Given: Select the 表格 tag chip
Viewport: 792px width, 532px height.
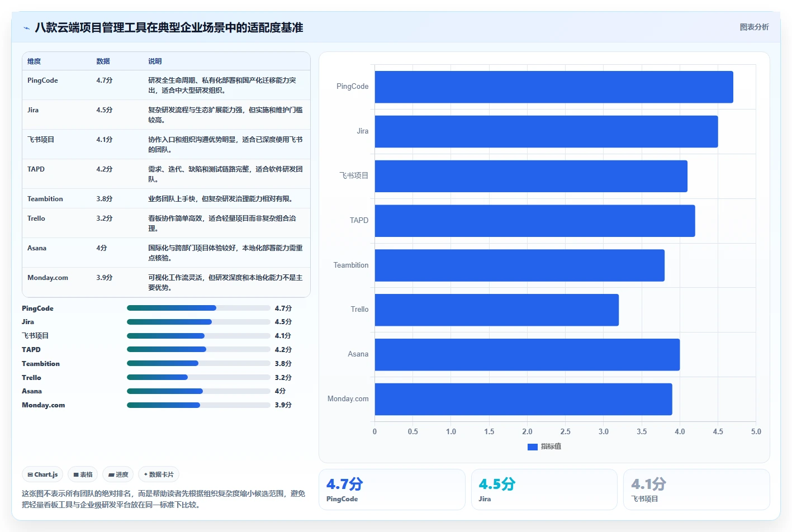Looking at the screenshot, I should 83,474.
